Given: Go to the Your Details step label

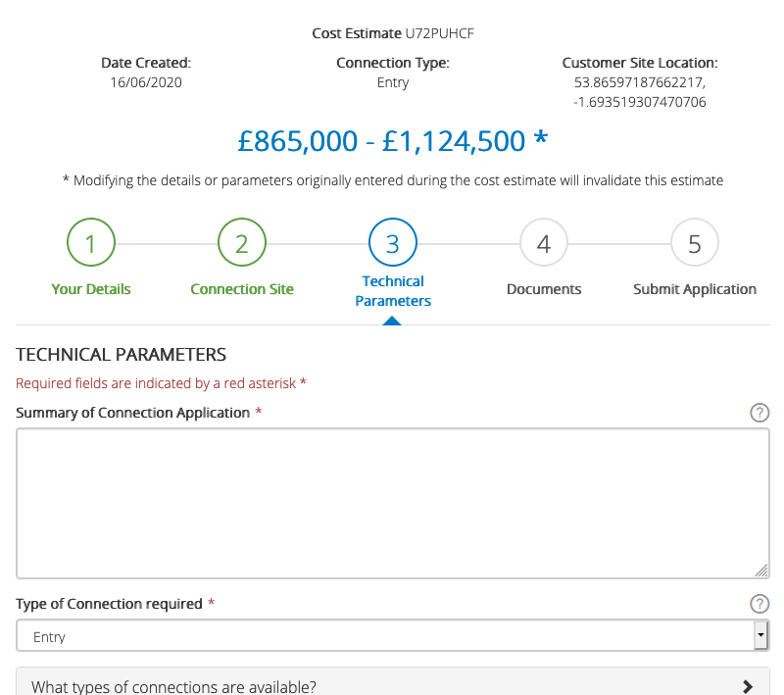Looking at the screenshot, I should point(91,289).
